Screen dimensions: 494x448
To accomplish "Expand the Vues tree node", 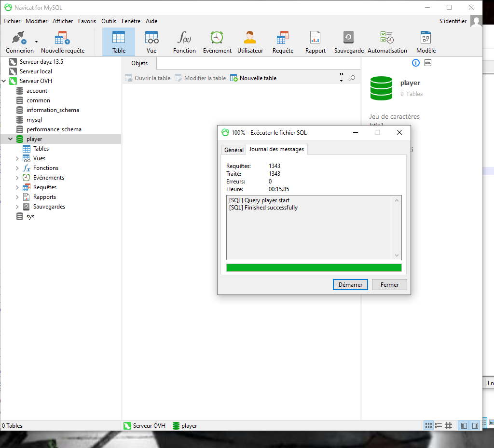I will pyautogui.click(x=17, y=158).
